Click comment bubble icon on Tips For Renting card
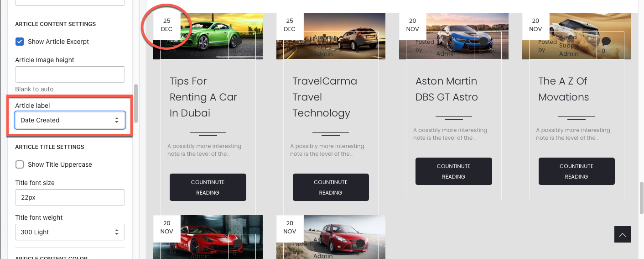 (237, 42)
